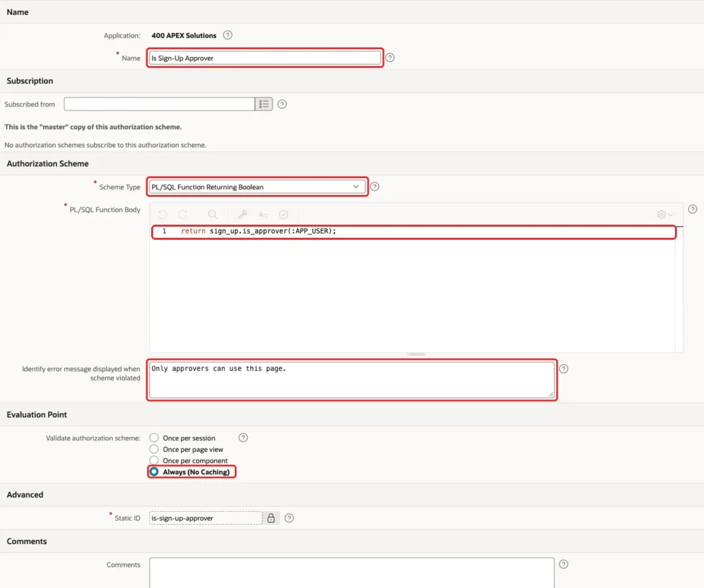Toggle the auto-complete icon in editor
The width and height of the screenshot is (704, 588).
coord(263,214)
